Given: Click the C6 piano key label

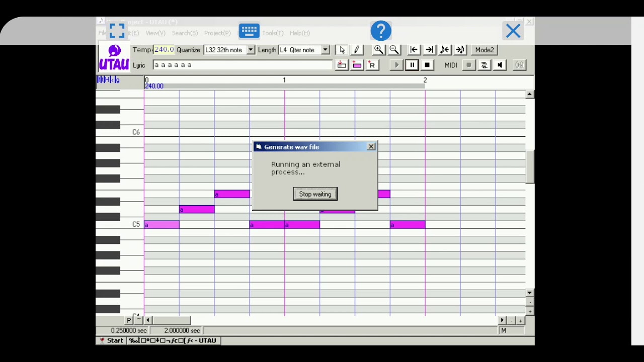Looking at the screenshot, I should click(136, 132).
